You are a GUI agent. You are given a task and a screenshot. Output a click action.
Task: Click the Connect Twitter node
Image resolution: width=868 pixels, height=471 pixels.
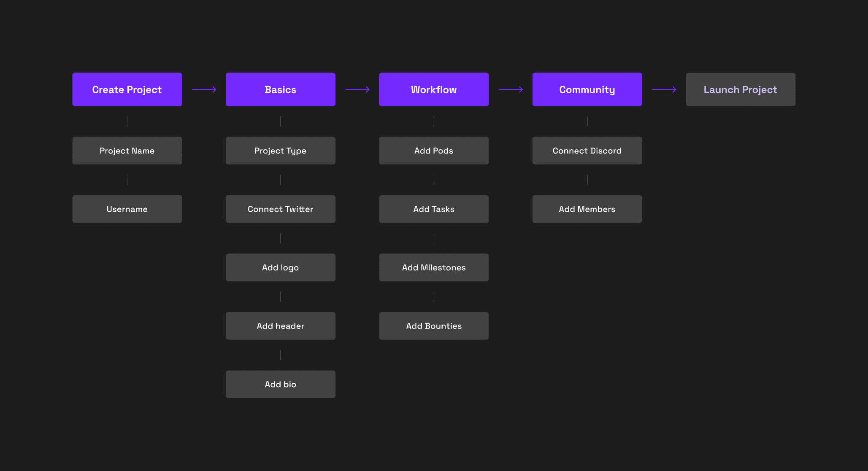(280, 209)
